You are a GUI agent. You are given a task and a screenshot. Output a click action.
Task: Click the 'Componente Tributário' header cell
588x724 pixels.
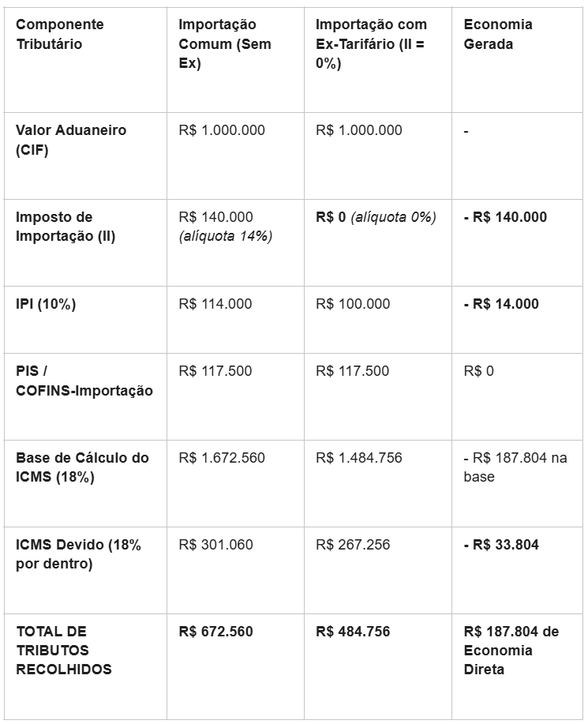point(60,34)
